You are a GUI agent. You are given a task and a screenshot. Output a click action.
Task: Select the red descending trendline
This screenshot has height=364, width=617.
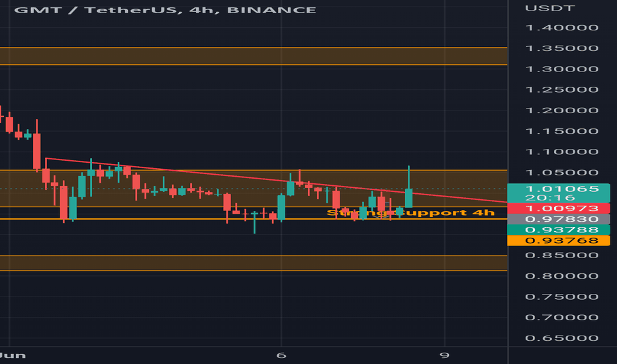pos(276,180)
